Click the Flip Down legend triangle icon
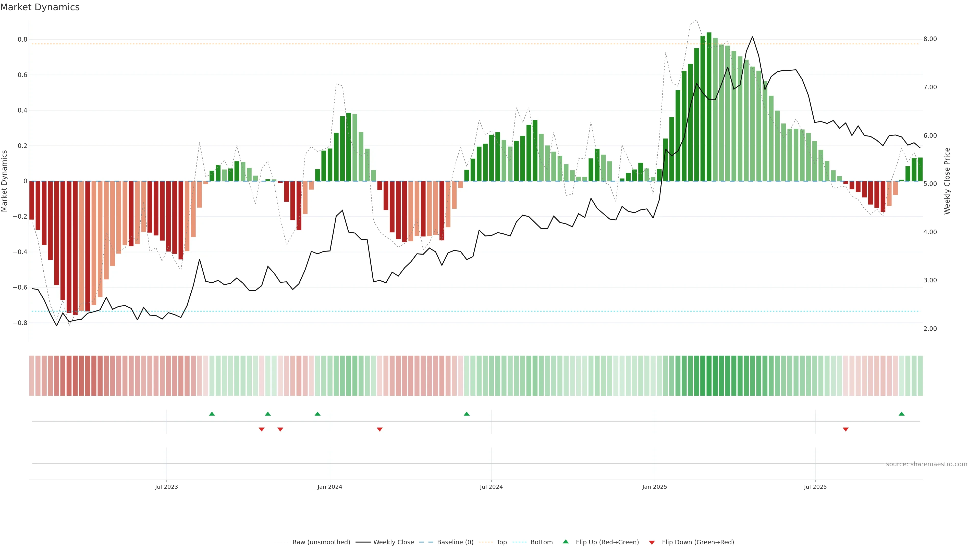The width and height of the screenshot is (980, 551). (x=652, y=543)
